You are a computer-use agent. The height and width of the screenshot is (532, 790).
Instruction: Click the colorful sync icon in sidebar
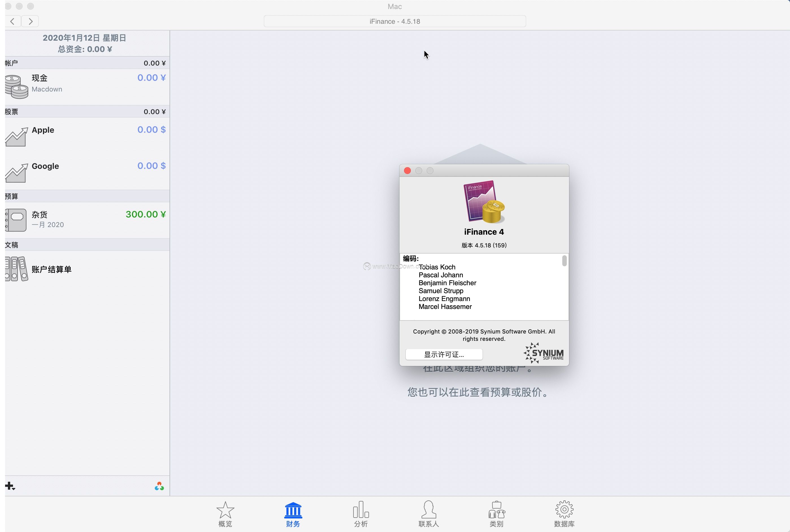click(159, 486)
